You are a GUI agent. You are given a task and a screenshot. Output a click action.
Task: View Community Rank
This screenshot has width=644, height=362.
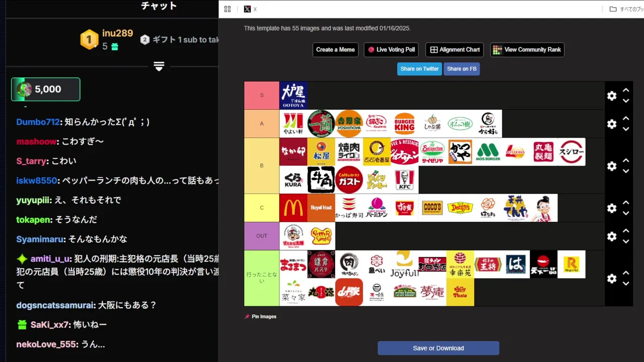pos(527,50)
